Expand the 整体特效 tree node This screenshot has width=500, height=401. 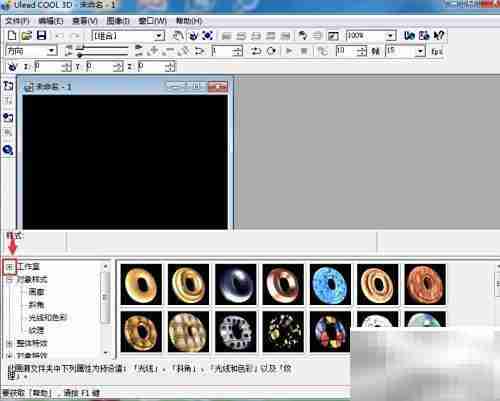click(x=10, y=343)
